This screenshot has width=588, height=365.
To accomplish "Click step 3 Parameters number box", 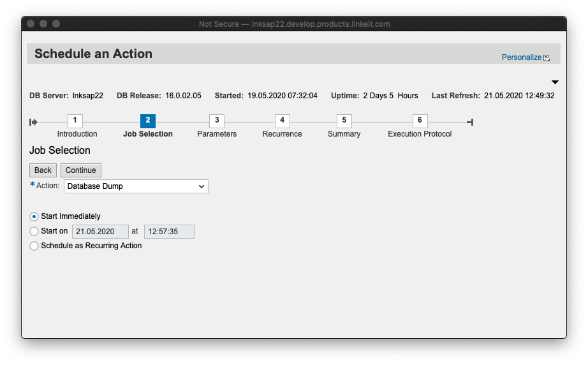I will click(217, 121).
